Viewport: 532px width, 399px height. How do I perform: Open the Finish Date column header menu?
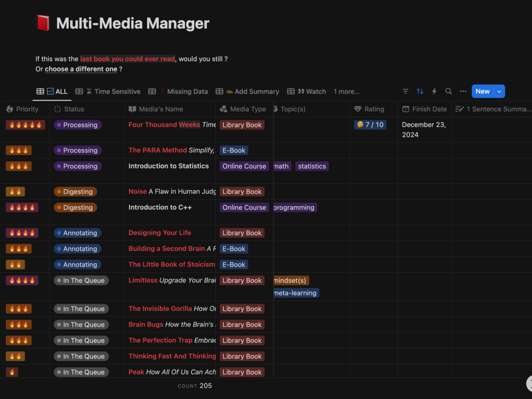[425, 109]
